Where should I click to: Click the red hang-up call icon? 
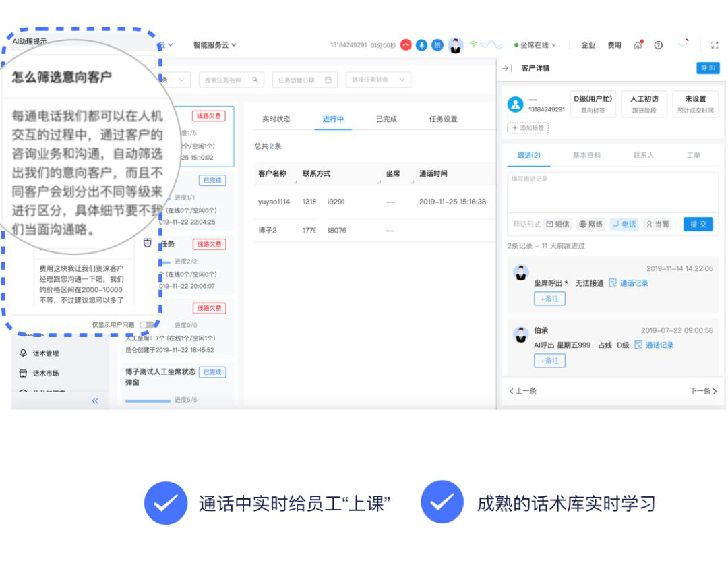(406, 45)
